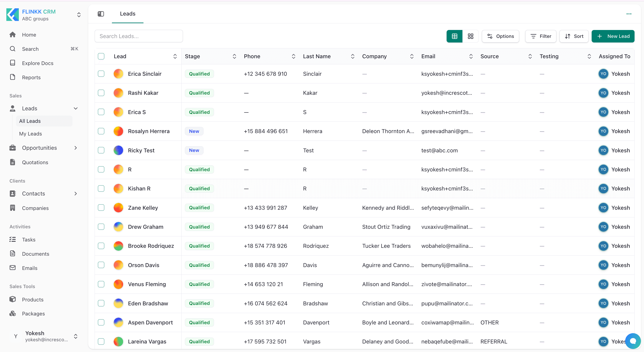Click the Qualified badge for Orson Davis

[199, 265]
